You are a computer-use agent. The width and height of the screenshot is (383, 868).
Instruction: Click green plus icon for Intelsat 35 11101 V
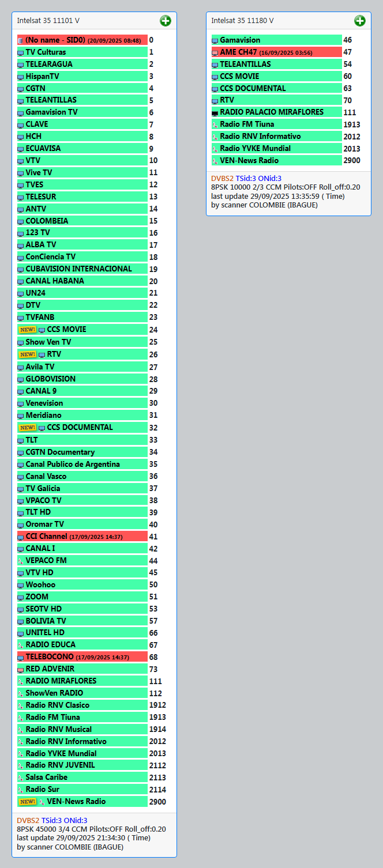[x=166, y=21]
